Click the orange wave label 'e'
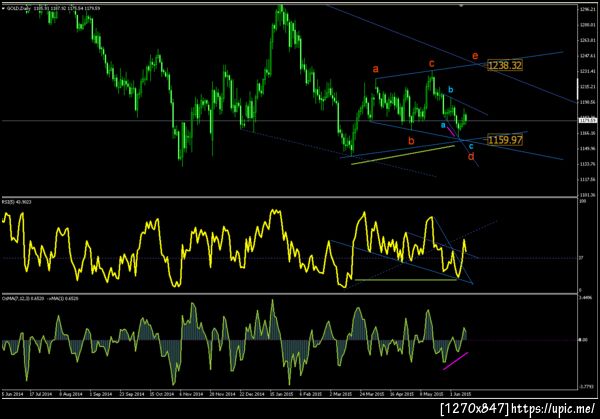The height and width of the screenshot is (419, 600). pyautogui.click(x=475, y=56)
